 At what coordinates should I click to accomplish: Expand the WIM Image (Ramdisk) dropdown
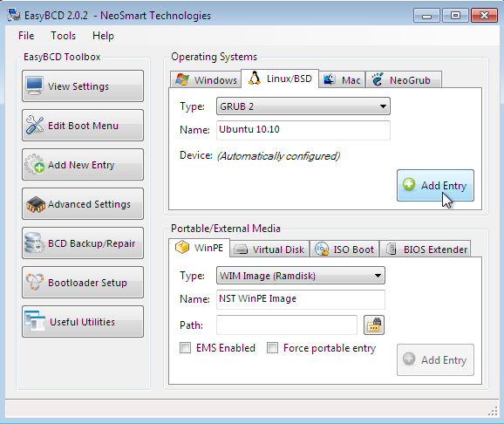(x=301, y=276)
